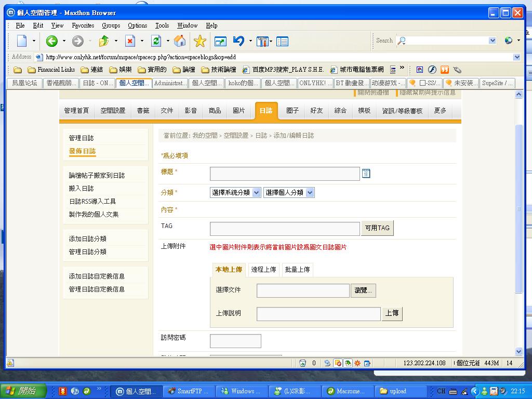Expand the Stop button dropdown arrow
The height and width of the screenshot is (399, 532).
tap(142, 41)
